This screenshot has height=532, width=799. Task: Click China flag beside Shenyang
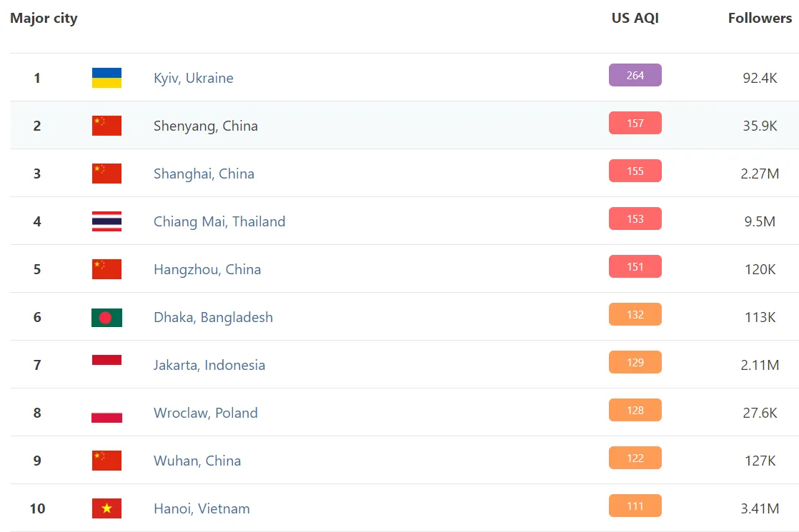pyautogui.click(x=106, y=126)
